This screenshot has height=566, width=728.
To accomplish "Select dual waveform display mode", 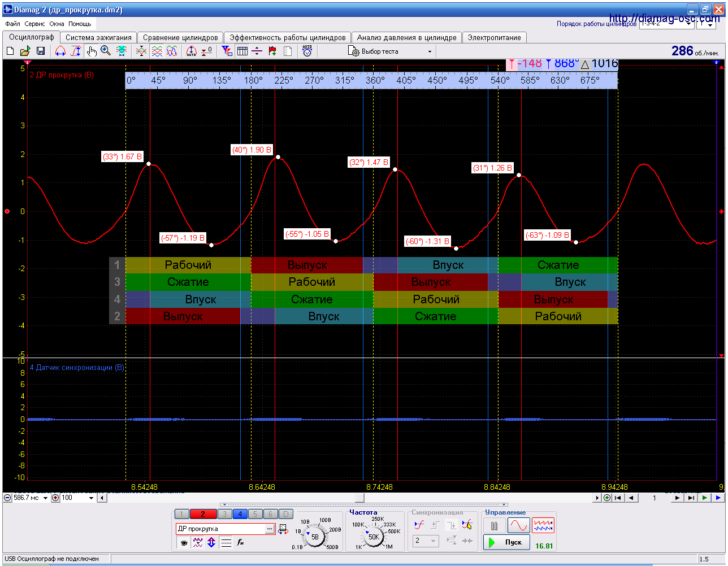I will click(543, 526).
